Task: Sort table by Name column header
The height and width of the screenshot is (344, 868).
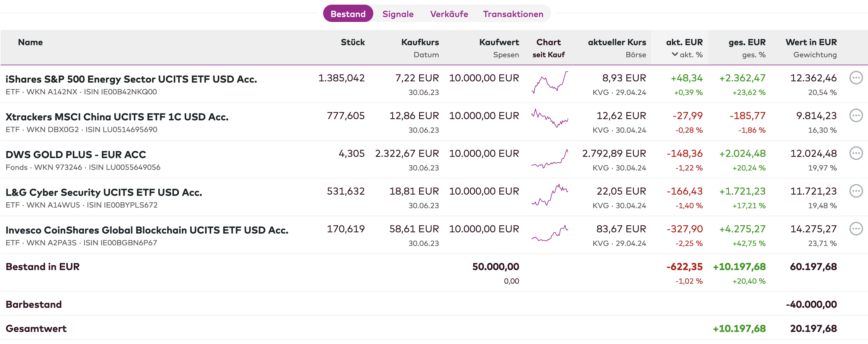Action: (30, 42)
